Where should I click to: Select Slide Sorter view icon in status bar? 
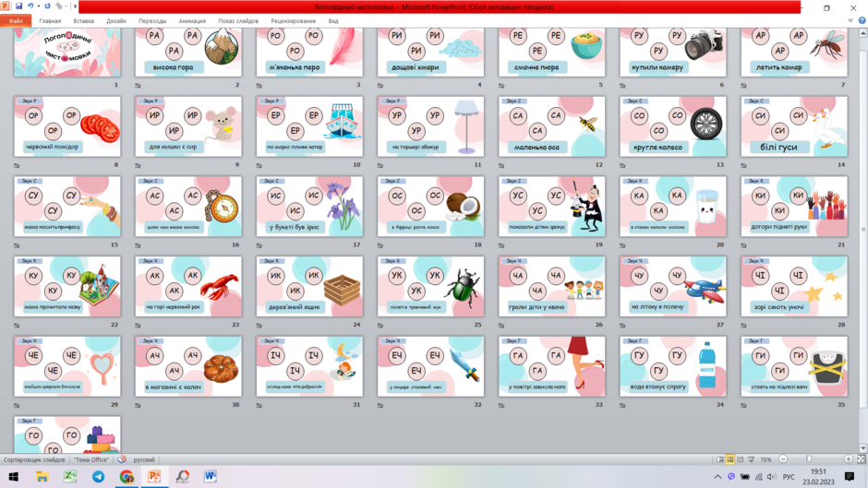(730, 459)
